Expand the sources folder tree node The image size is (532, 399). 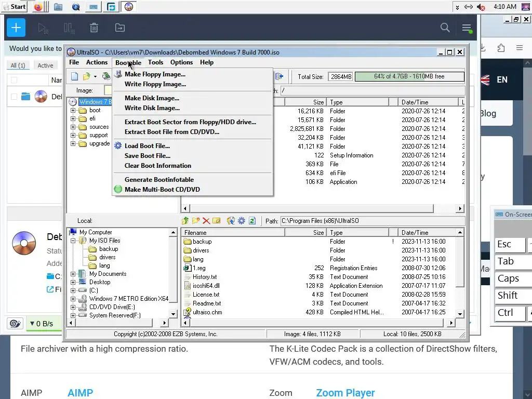coord(73,127)
